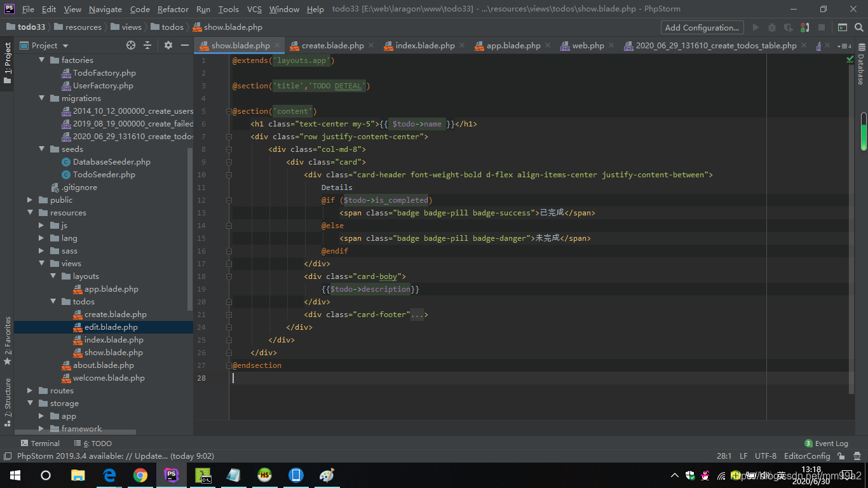Expand the public folder
The width and height of the screenshot is (868, 488).
coord(30,200)
